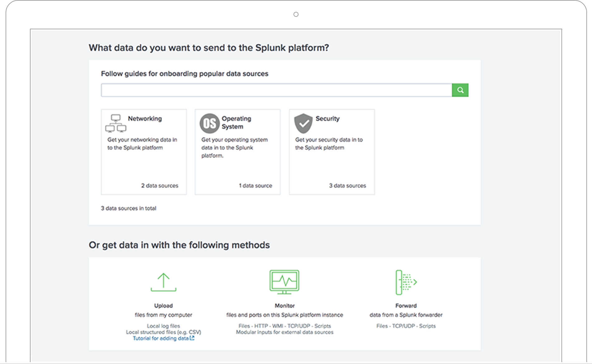Click the green search magnifier button
The image size is (592, 364).
(x=460, y=90)
